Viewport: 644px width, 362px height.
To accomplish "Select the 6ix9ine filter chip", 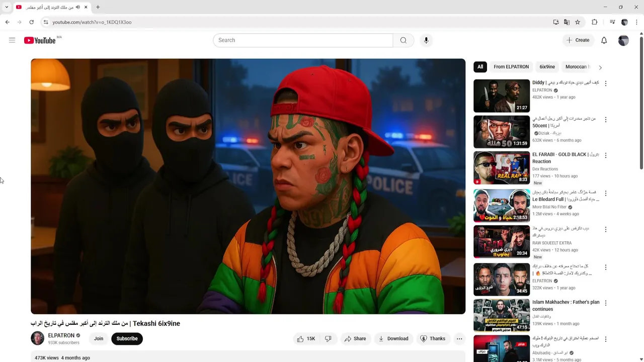I will pyautogui.click(x=547, y=67).
